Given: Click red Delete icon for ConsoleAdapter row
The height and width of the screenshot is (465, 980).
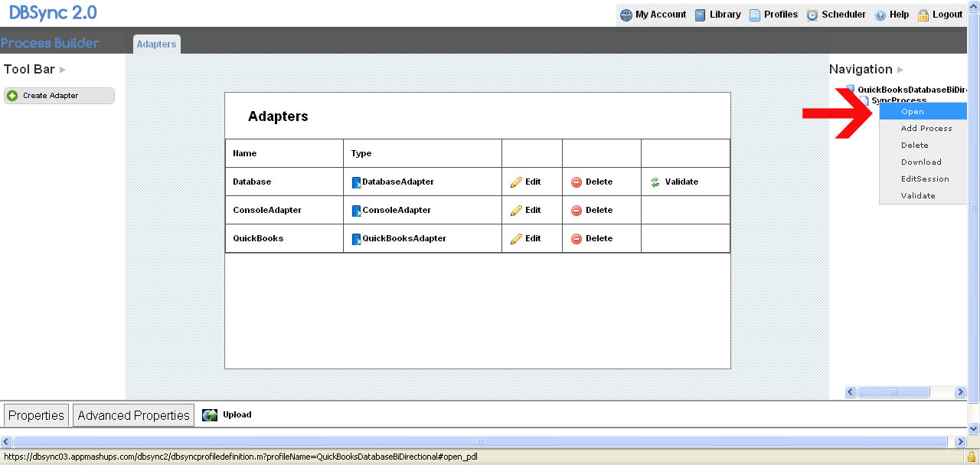Looking at the screenshot, I should (x=577, y=211).
